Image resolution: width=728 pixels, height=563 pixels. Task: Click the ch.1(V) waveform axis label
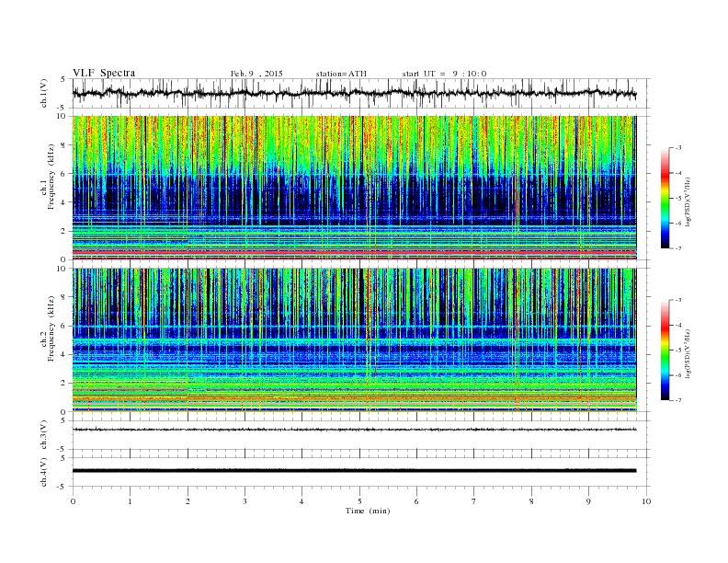point(44,93)
